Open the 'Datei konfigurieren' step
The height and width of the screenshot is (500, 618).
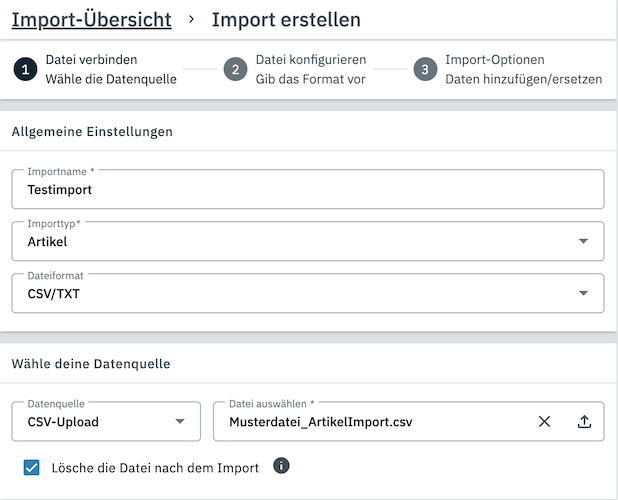(311, 60)
